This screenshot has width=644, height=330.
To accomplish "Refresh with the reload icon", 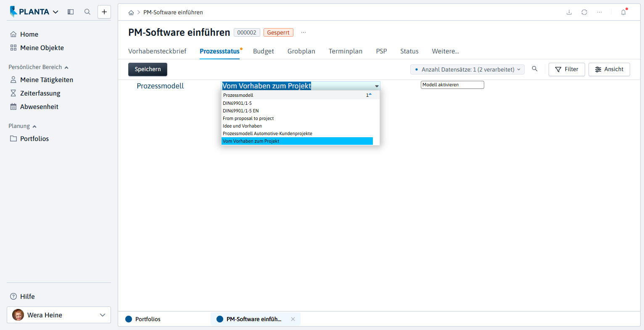I will click(x=584, y=12).
